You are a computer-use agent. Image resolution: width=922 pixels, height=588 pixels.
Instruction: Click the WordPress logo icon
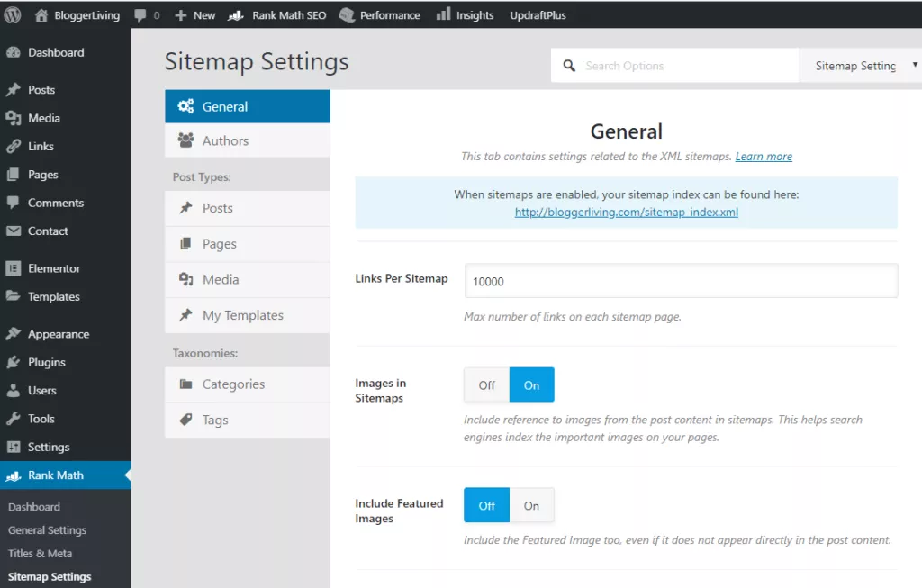[13, 14]
